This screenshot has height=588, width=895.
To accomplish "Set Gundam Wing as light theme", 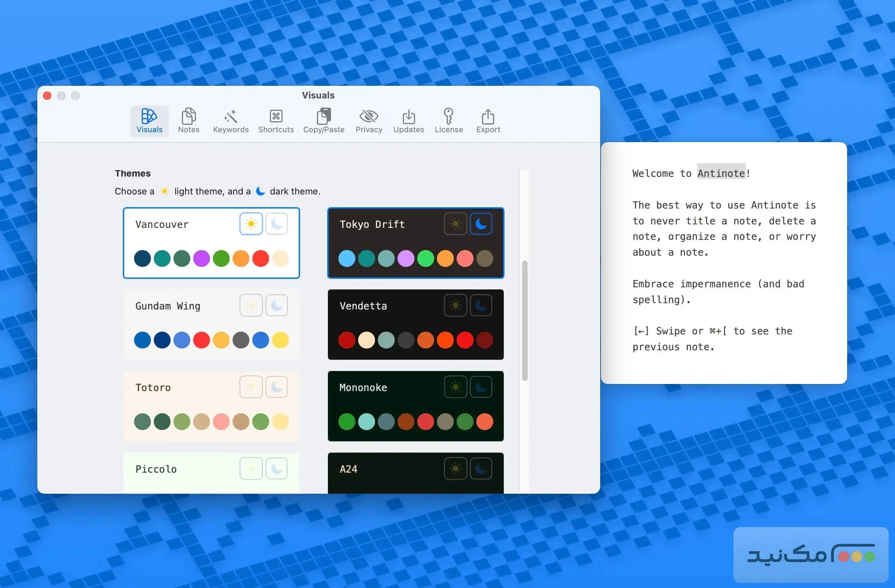I will click(251, 305).
